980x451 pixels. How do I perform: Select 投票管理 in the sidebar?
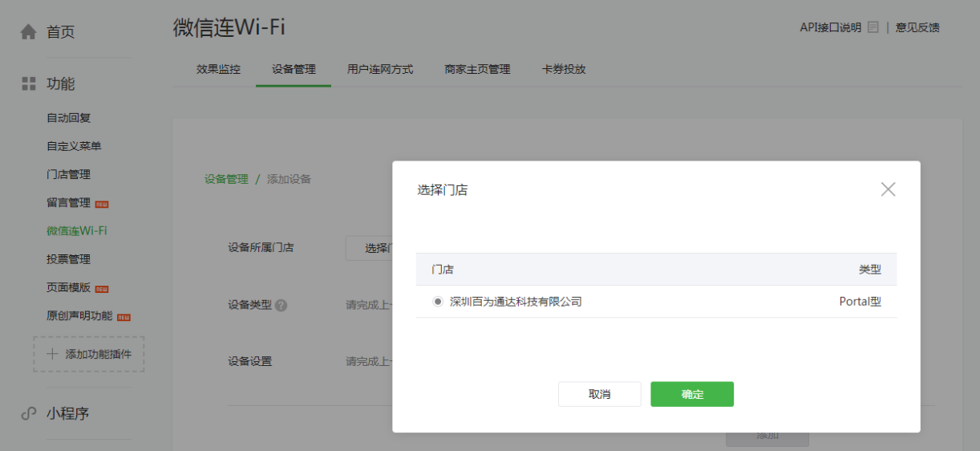[x=68, y=259]
